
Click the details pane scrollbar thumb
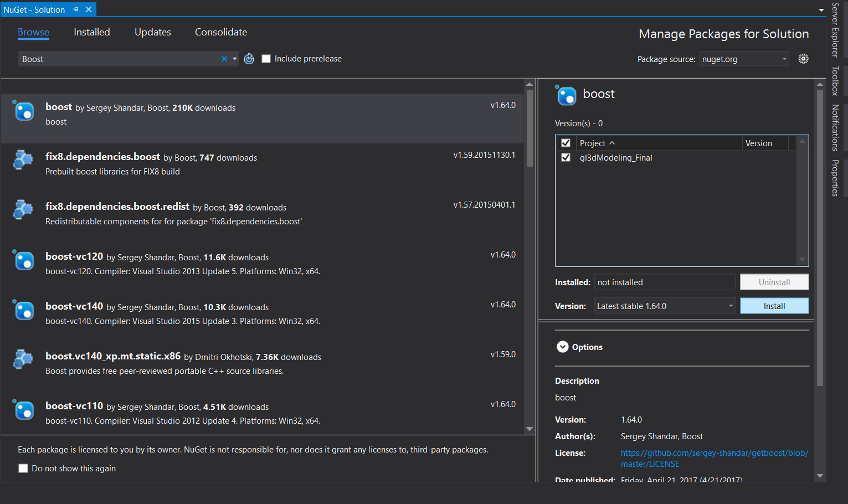click(820, 238)
